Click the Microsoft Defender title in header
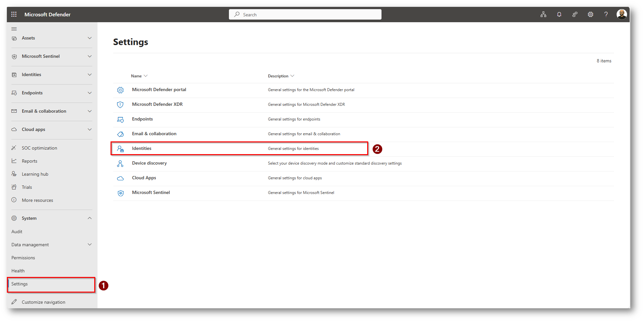 pos(47,14)
